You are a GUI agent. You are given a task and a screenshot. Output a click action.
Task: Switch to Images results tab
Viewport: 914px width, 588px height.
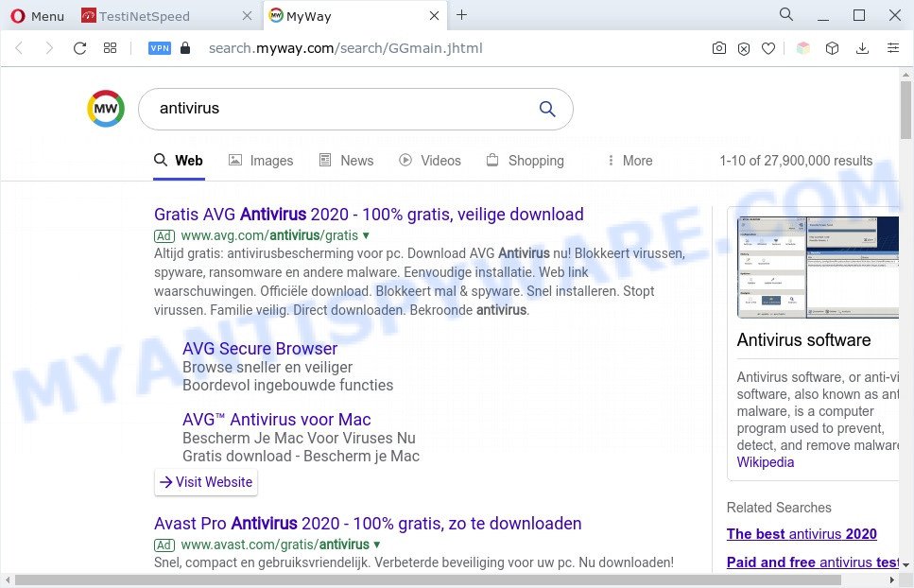261,161
